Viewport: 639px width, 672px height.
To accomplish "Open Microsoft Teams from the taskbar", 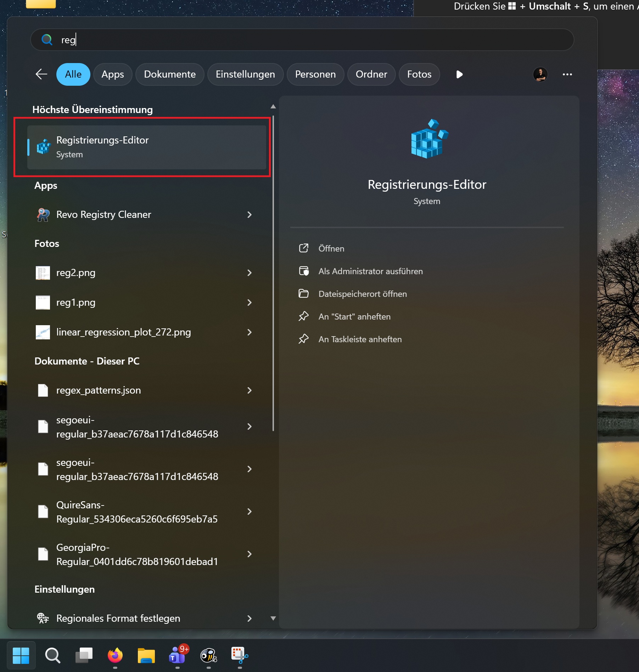I will coord(178,656).
